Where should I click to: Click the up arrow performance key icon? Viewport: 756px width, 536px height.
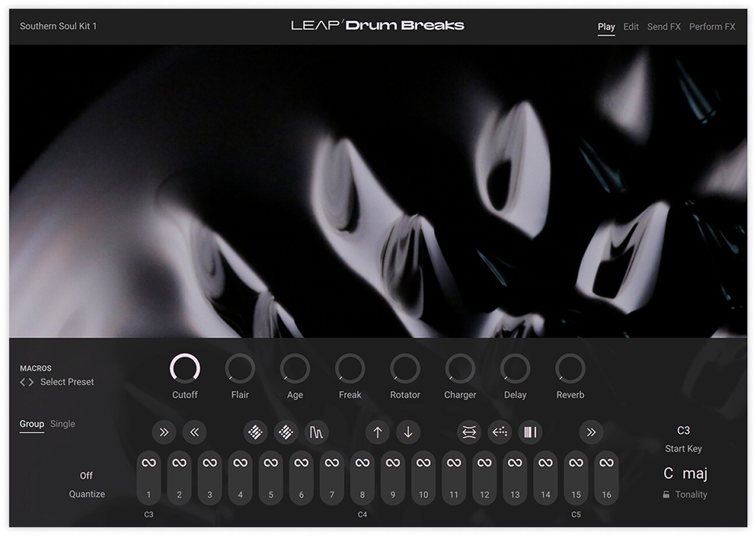click(377, 432)
